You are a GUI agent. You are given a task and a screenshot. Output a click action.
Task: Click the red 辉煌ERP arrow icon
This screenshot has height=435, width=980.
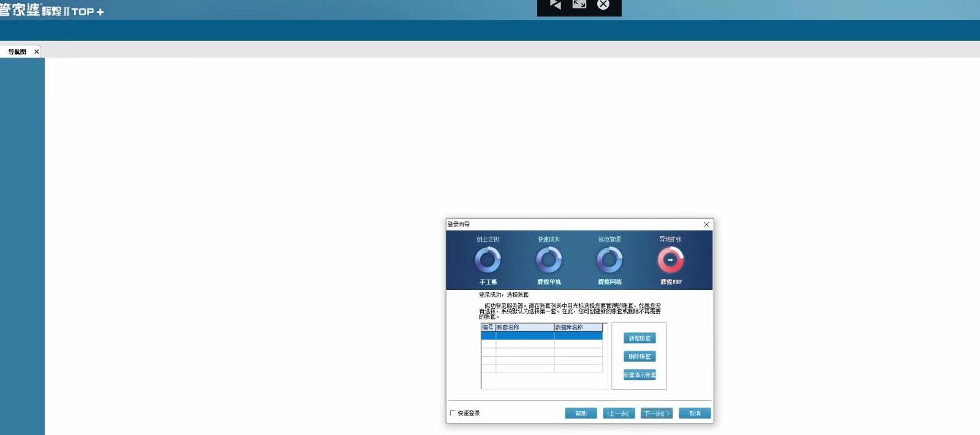tap(670, 260)
